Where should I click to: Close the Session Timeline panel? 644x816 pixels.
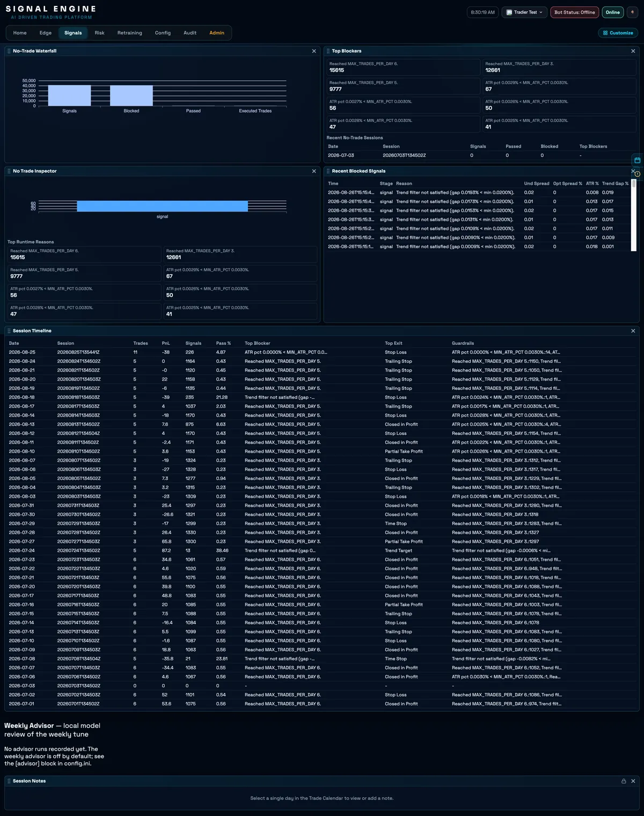(633, 331)
